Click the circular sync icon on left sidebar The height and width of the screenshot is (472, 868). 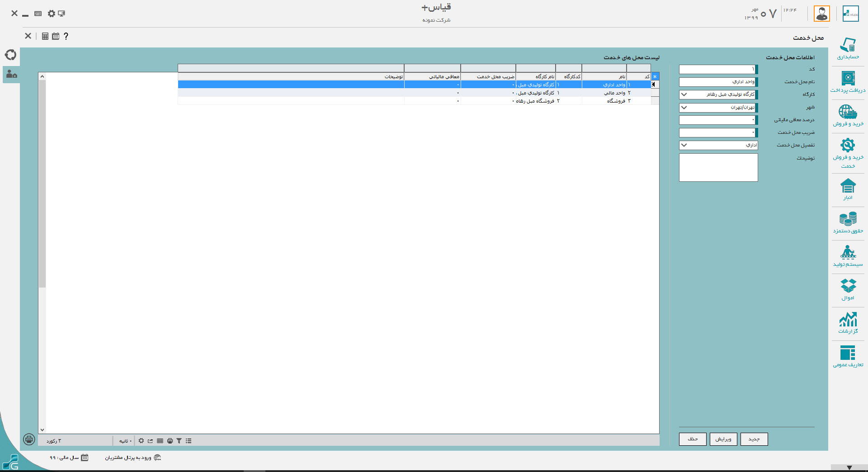coord(11,55)
